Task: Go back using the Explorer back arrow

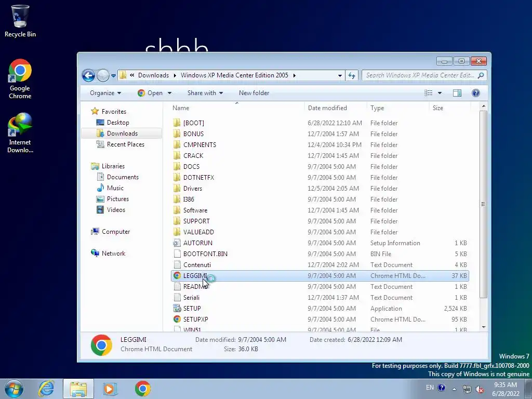Action: [88, 75]
